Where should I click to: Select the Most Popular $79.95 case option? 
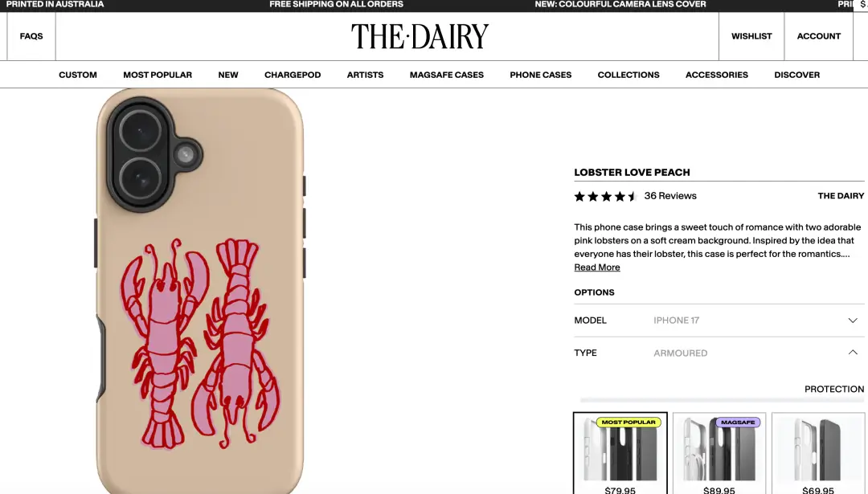click(x=620, y=454)
